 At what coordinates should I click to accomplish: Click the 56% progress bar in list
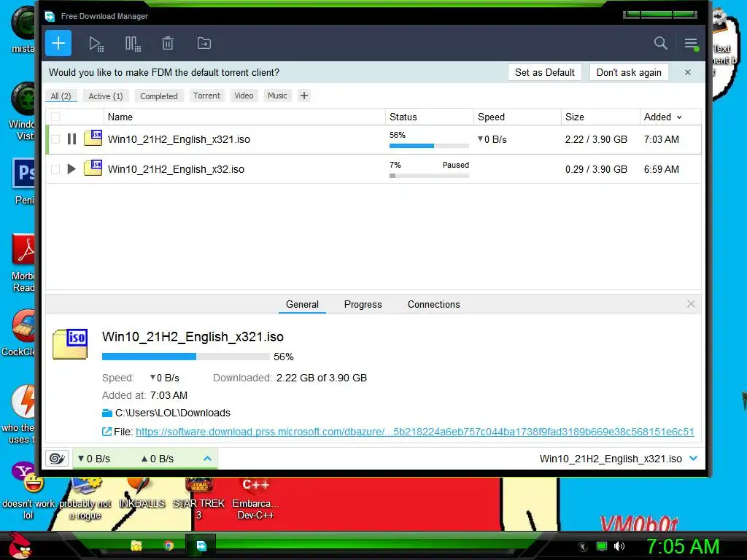[x=429, y=146]
